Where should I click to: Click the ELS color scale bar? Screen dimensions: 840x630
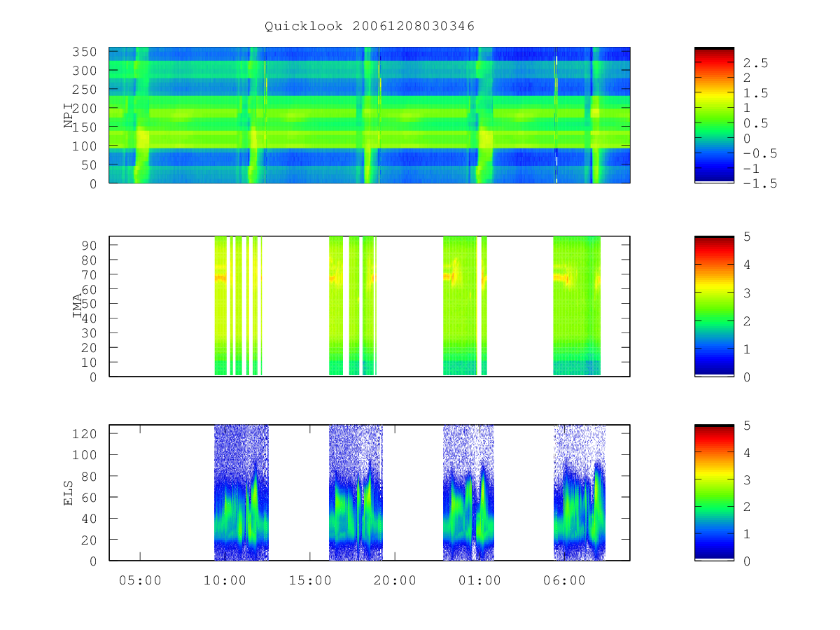(x=714, y=493)
